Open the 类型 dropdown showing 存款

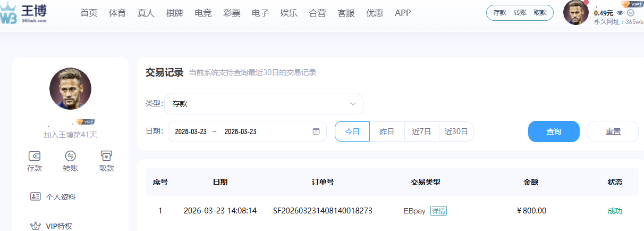point(264,104)
